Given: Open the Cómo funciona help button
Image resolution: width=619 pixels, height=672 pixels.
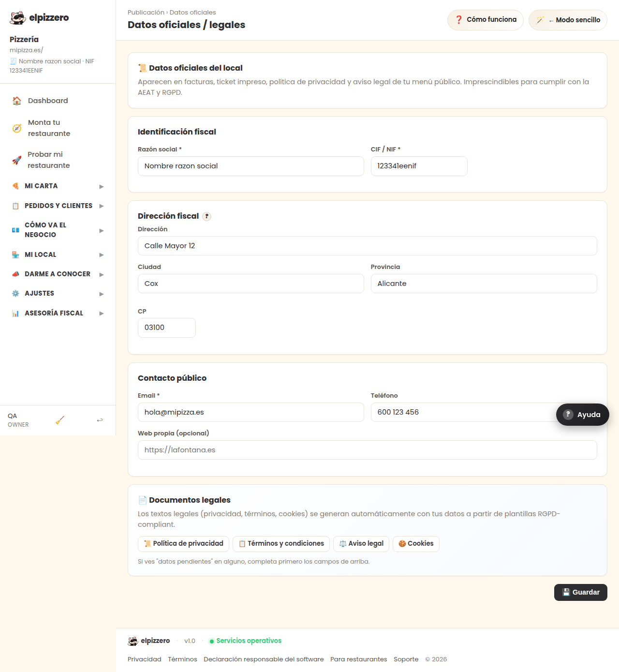Looking at the screenshot, I should point(486,20).
